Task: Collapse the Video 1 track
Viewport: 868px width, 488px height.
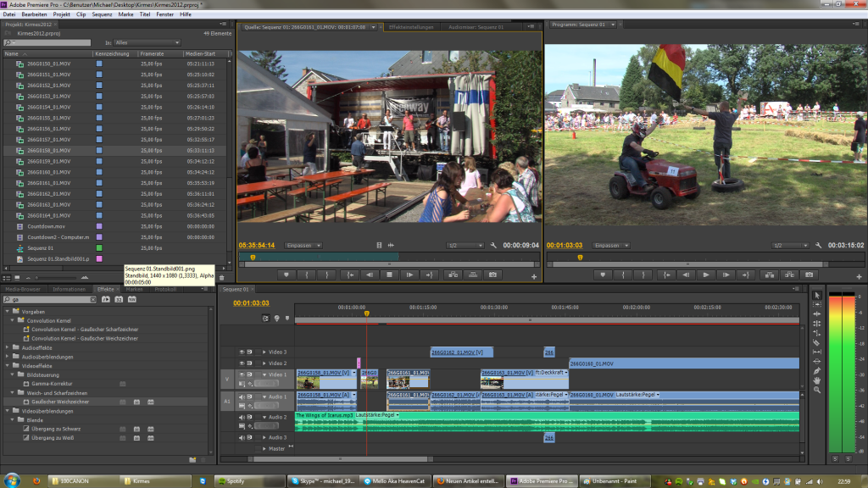Action: [264, 374]
